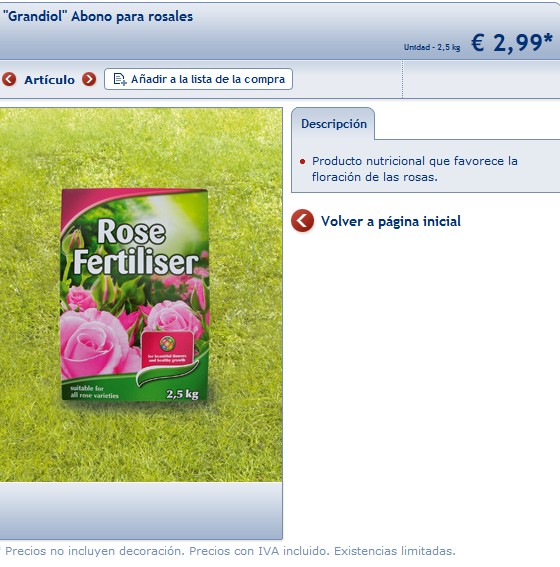Click the Producto nutricional description text
This screenshot has width=560, height=567.
coord(415,169)
